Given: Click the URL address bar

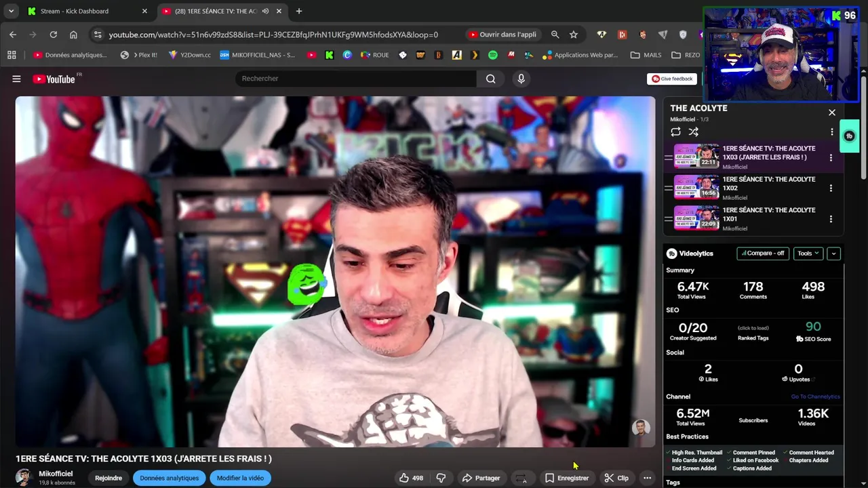Looking at the screenshot, I should click(273, 35).
